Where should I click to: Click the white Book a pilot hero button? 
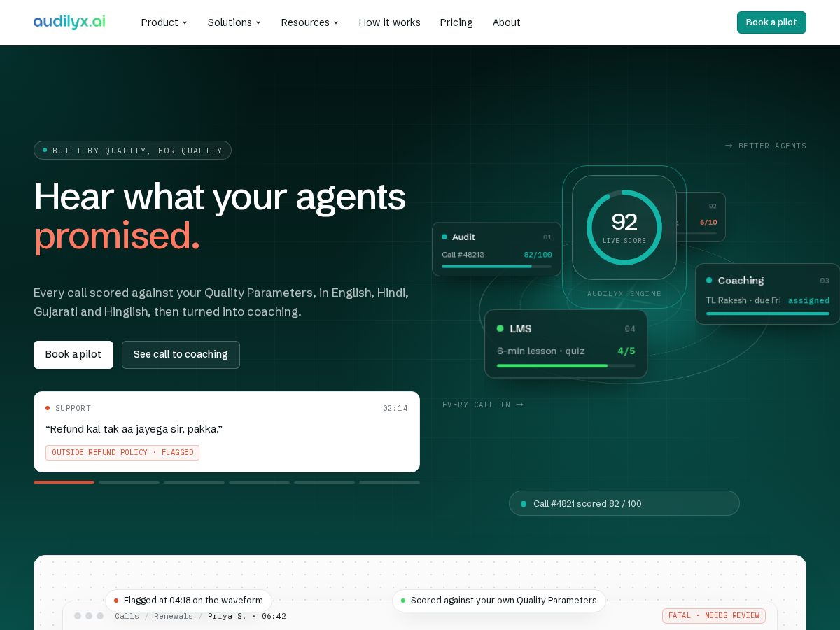pos(73,355)
